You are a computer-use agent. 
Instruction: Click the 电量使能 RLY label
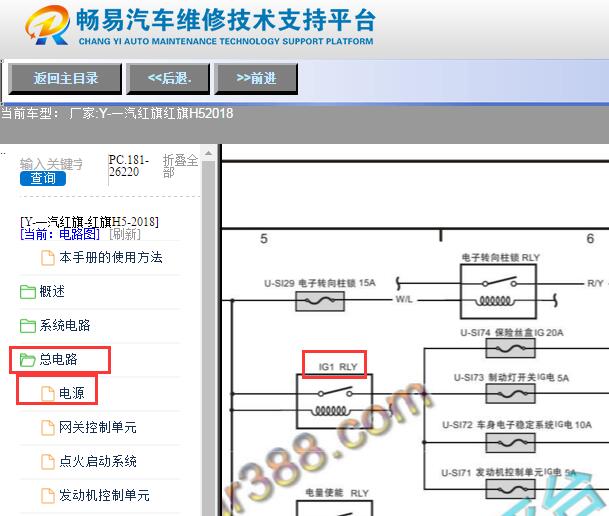[x=337, y=493]
